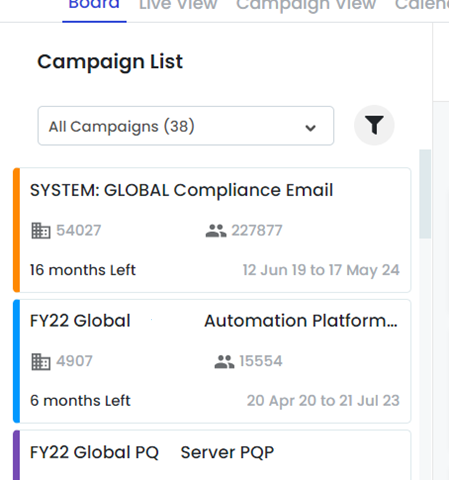Open the Campaign View tab

point(306,5)
